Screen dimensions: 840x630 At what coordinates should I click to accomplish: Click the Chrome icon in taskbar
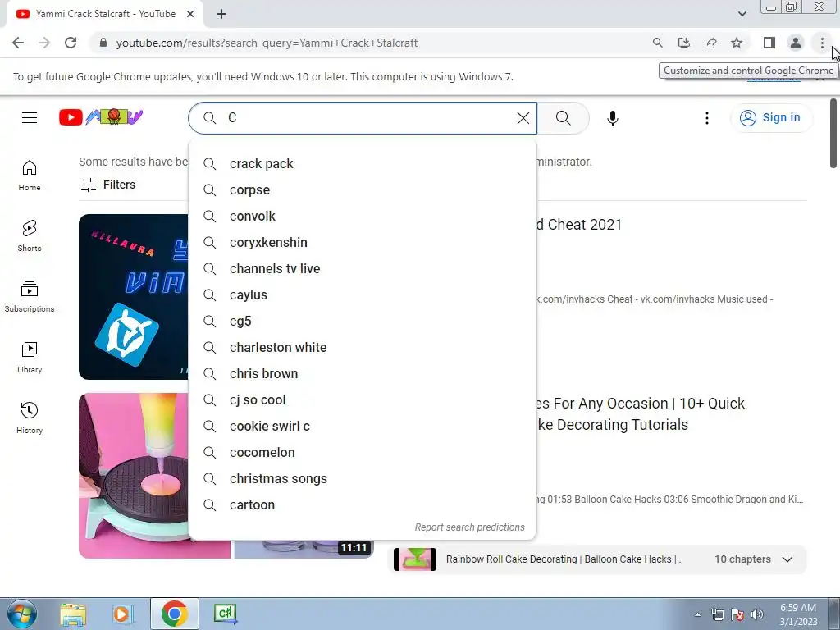(x=174, y=614)
